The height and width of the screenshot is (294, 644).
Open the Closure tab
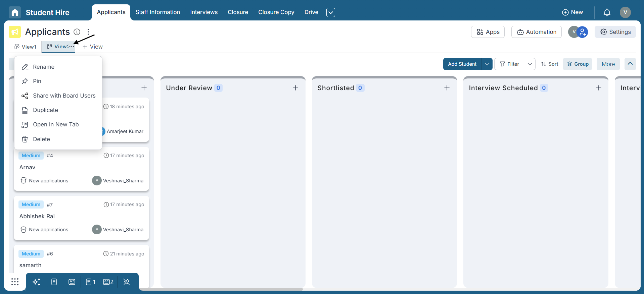pos(238,12)
